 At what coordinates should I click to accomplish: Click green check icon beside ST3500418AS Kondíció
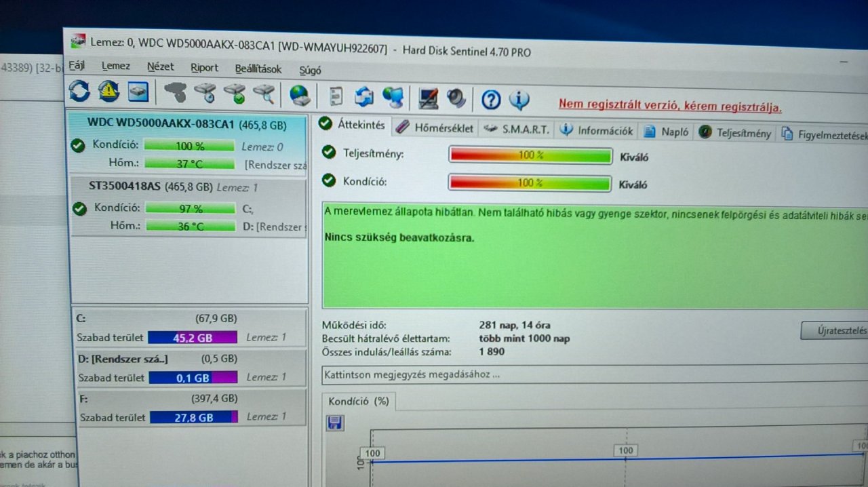[x=79, y=208]
